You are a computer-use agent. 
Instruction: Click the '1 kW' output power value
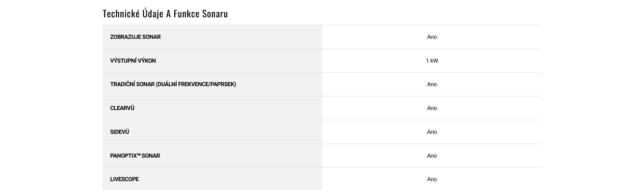click(431, 61)
